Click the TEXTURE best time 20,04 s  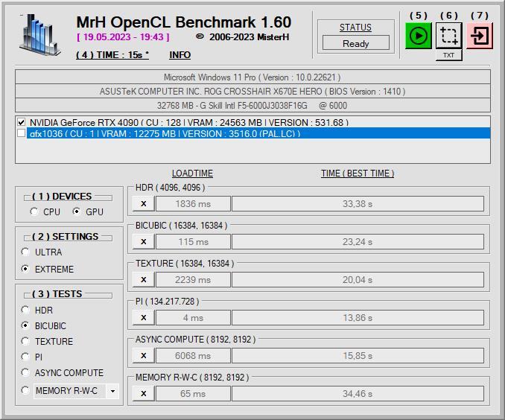coord(358,279)
